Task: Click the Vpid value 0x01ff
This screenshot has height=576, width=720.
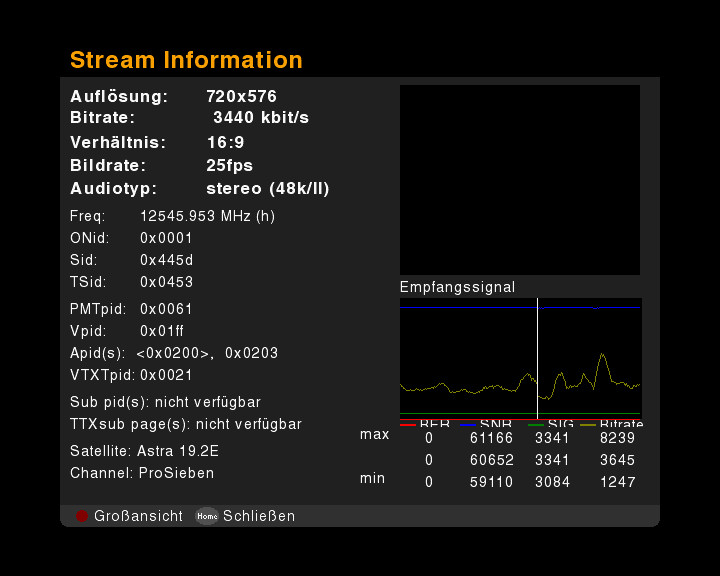Action: click(162, 331)
